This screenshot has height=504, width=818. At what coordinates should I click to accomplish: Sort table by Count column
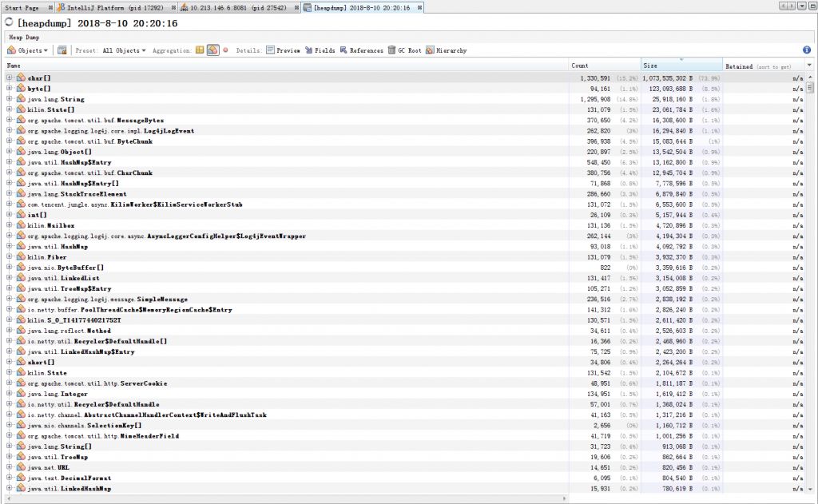point(604,65)
